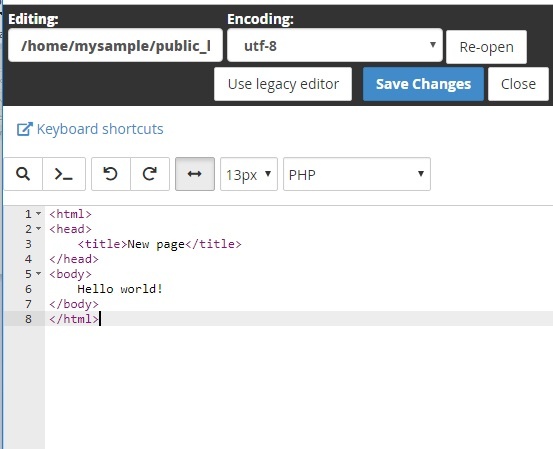Collapse the body tag fold arrow on line 5
The image size is (553, 449).
coord(38,274)
